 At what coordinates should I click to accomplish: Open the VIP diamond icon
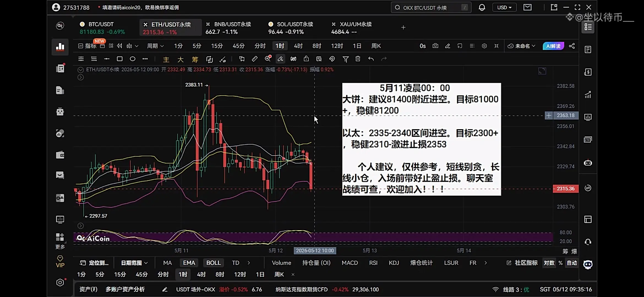point(60,262)
